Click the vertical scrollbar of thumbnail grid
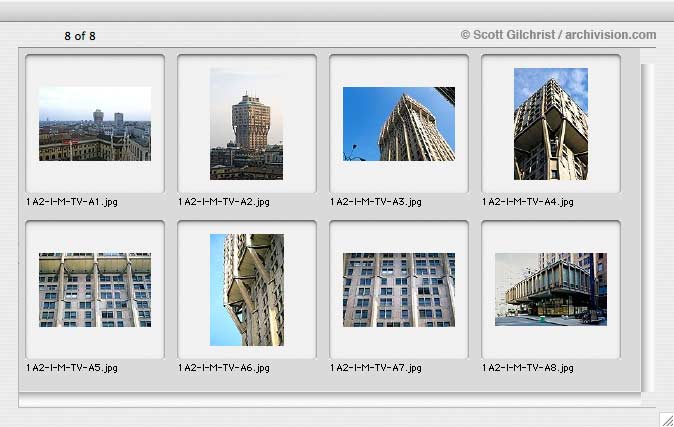The width and height of the screenshot is (674, 427). (x=648, y=228)
